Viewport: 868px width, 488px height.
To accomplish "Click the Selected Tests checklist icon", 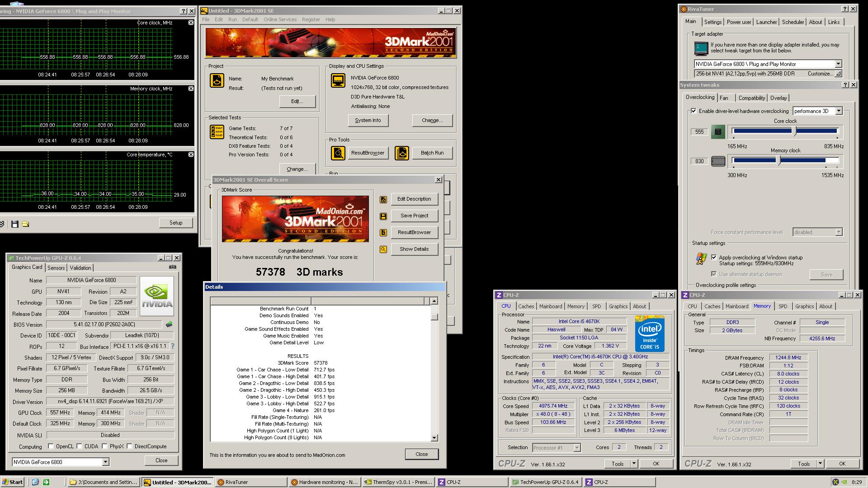I will point(217,132).
